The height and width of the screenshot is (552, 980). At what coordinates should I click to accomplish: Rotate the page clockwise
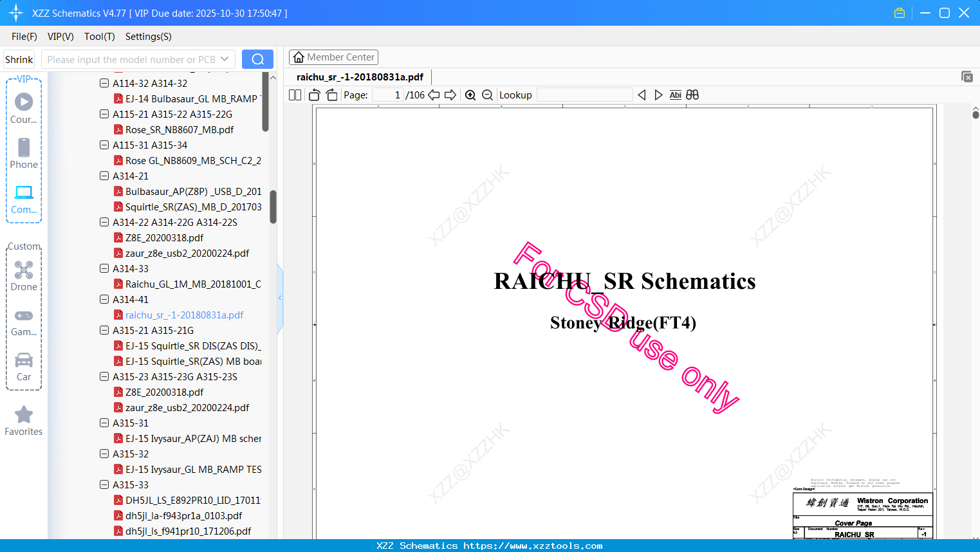[x=331, y=95]
